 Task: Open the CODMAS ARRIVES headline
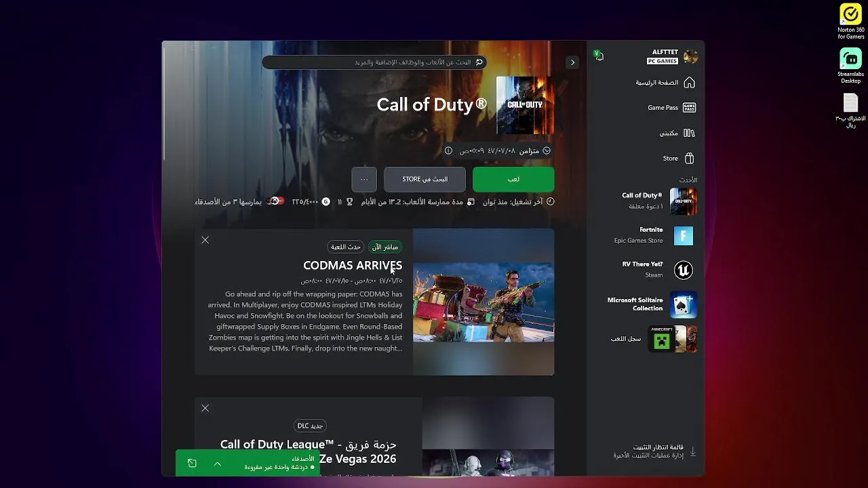[353, 265]
